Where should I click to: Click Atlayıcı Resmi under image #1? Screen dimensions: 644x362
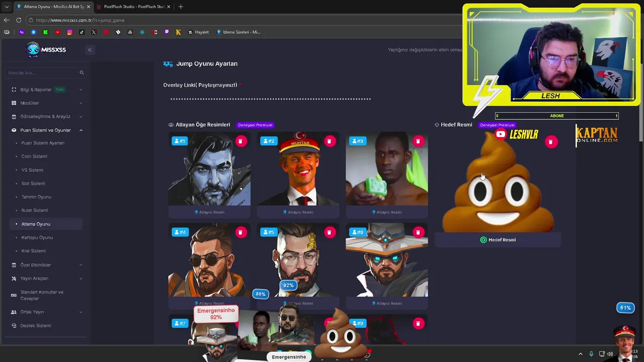(x=209, y=212)
